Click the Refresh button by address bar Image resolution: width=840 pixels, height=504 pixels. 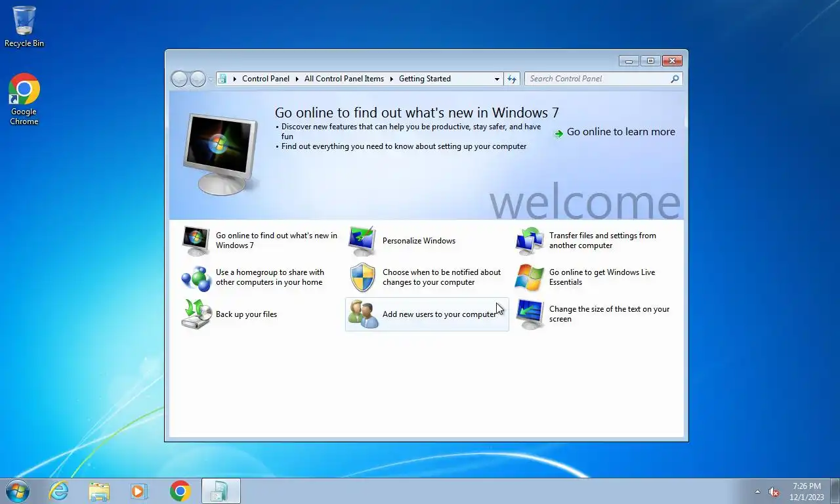tap(512, 79)
